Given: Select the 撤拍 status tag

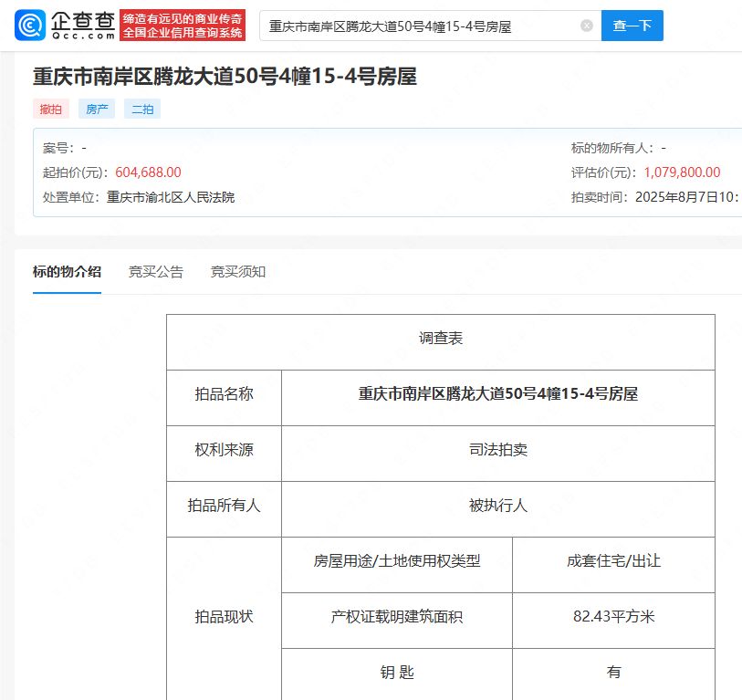Looking at the screenshot, I should [51, 109].
